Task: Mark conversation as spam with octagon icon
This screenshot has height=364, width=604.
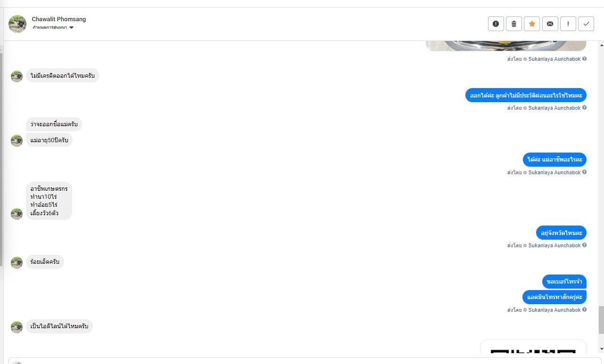Action: [496, 24]
